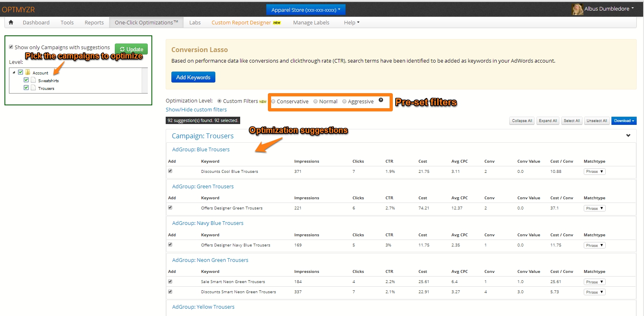Screen dimensions: 644x316
Task: Click the help question mark icon near Aggressive
Action: [x=381, y=100]
